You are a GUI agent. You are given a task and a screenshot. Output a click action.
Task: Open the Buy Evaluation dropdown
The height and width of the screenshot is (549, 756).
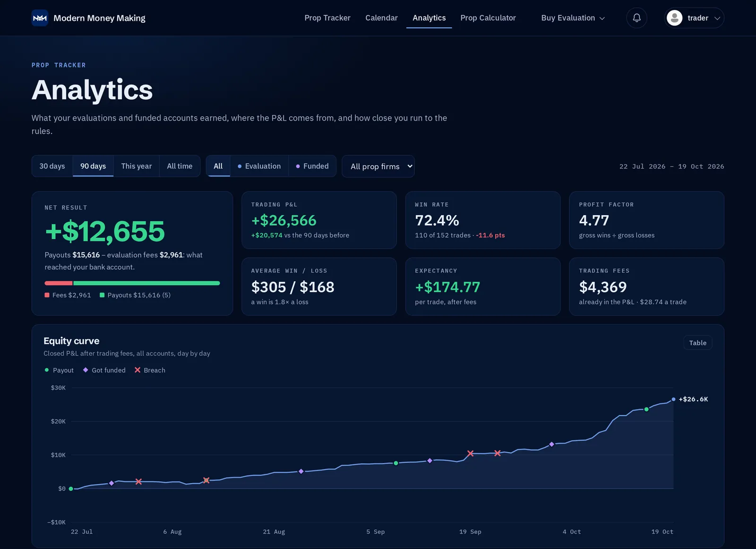573,18
